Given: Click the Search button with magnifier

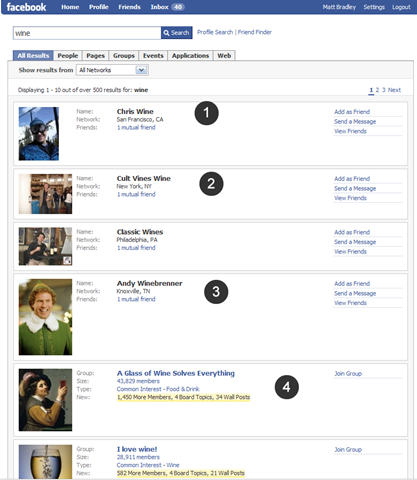Looking at the screenshot, I should pyautogui.click(x=177, y=33).
